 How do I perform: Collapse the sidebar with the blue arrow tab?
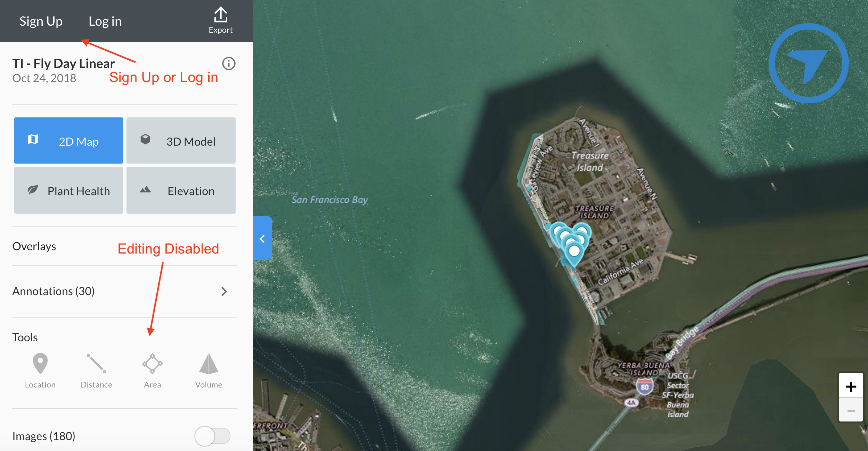(x=263, y=238)
